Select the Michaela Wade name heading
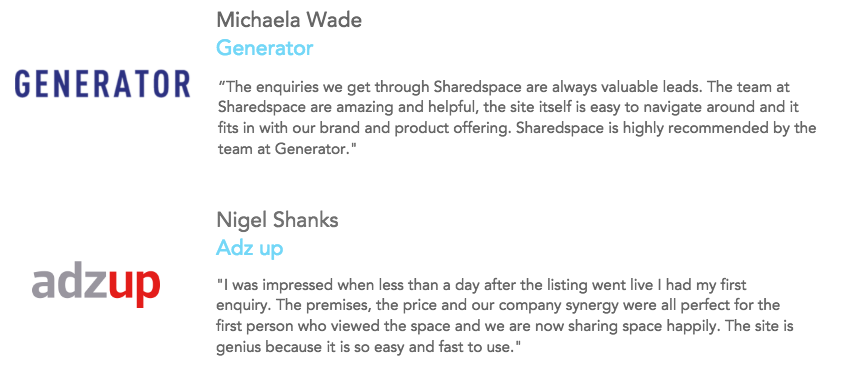 (289, 20)
